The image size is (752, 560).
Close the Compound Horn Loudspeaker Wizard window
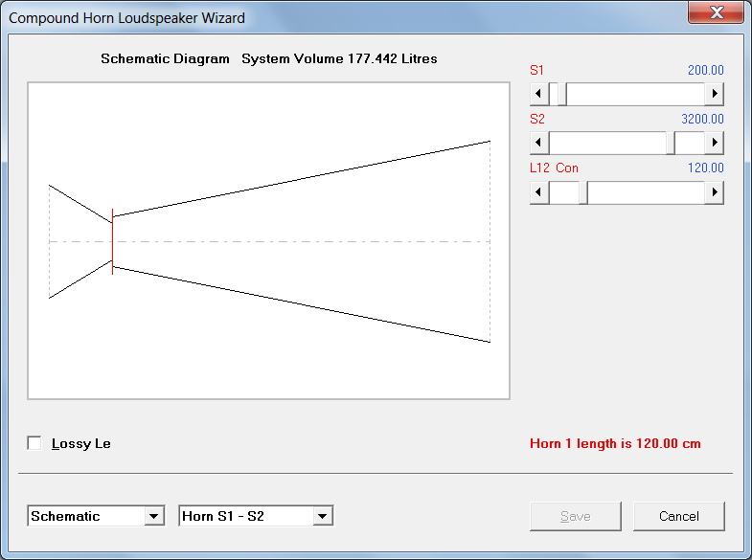click(716, 12)
